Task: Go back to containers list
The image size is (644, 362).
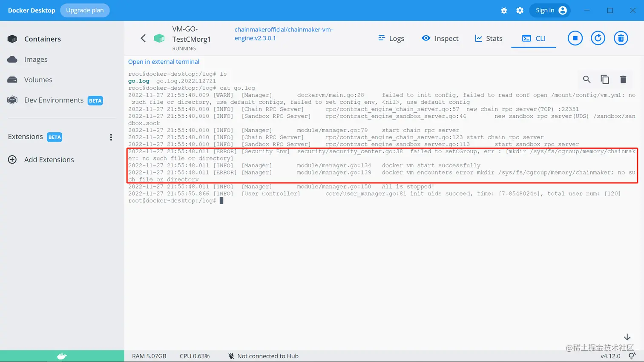Action: click(143, 38)
